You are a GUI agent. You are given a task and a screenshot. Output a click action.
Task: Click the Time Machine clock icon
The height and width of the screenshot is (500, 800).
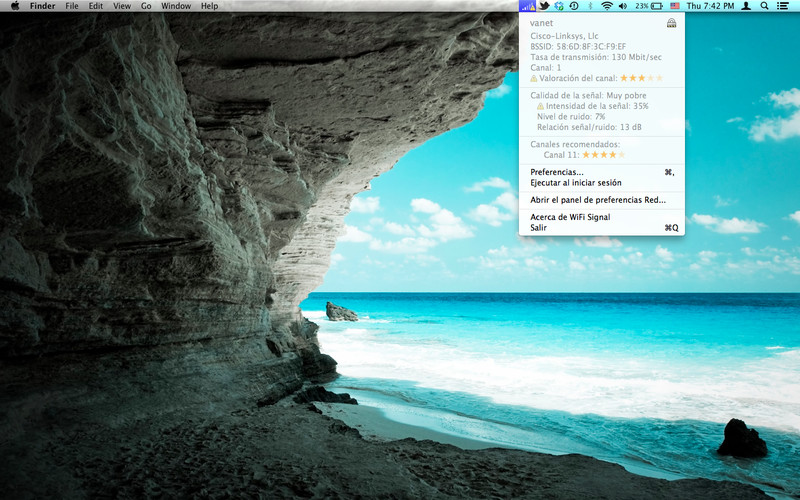tap(574, 6)
